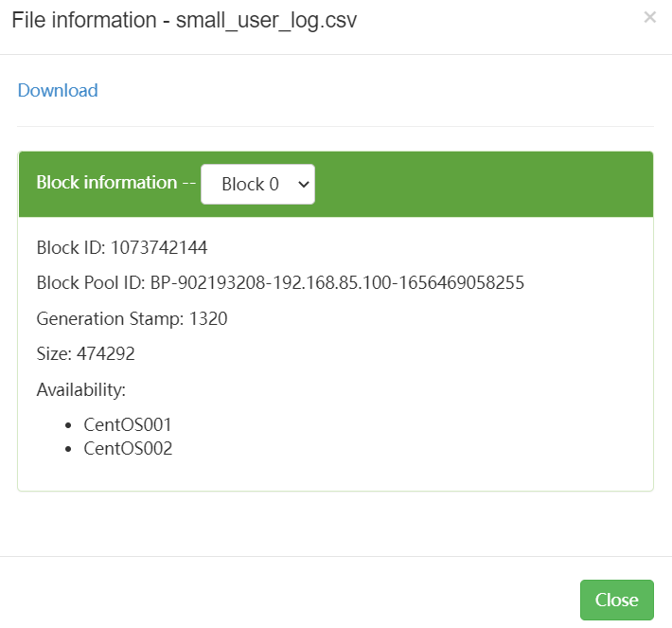Select the generation stamp value 1320
Viewport: 672px width, 628px height.
tap(208, 319)
